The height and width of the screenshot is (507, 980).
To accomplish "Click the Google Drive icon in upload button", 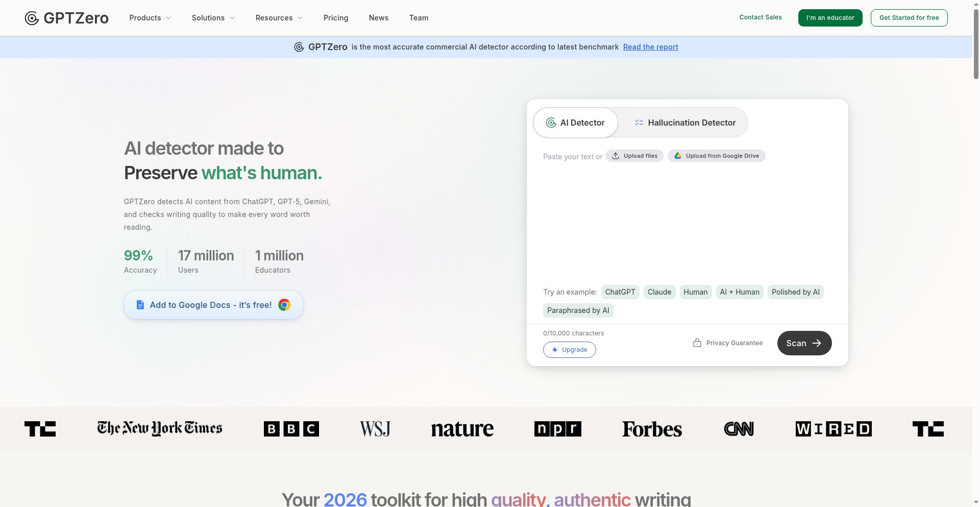I will coord(678,156).
